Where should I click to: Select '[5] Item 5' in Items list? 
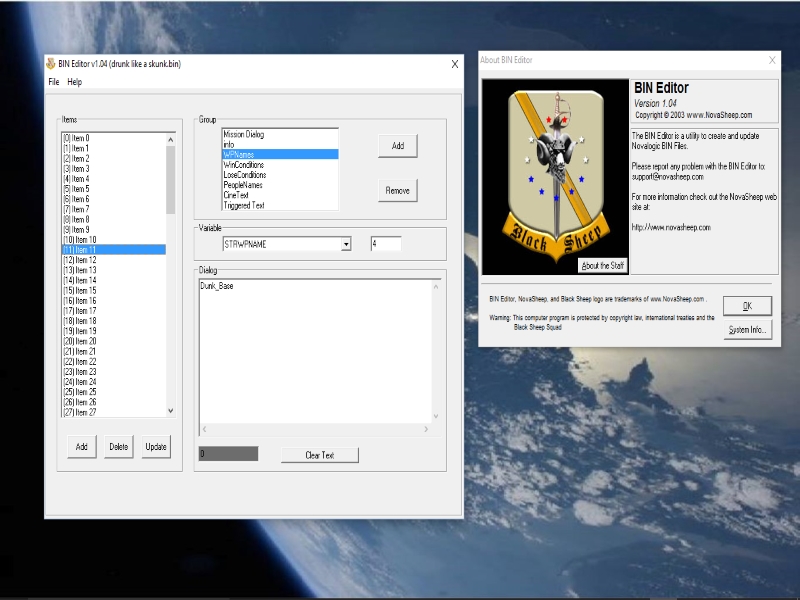pyautogui.click(x=114, y=189)
